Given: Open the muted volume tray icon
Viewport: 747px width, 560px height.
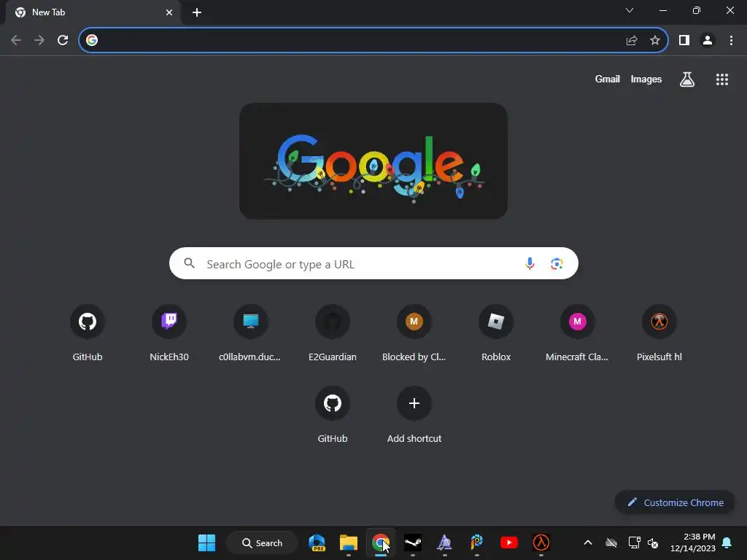Looking at the screenshot, I should [653, 542].
